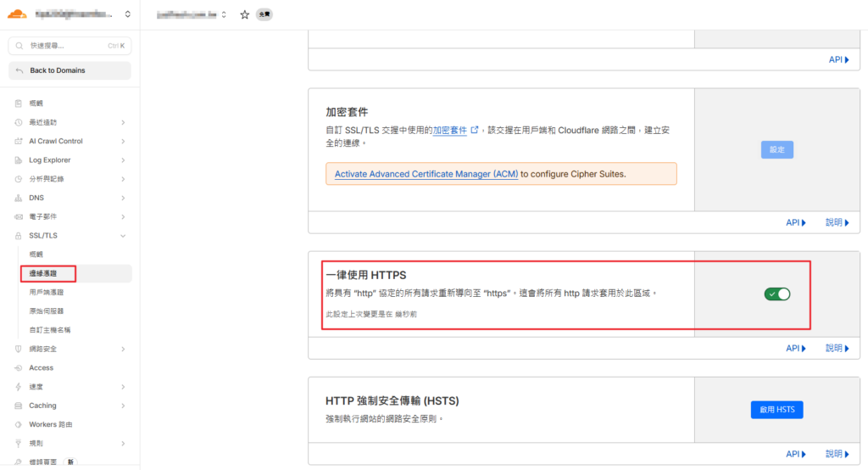Click the DNS network icon

tap(19, 198)
